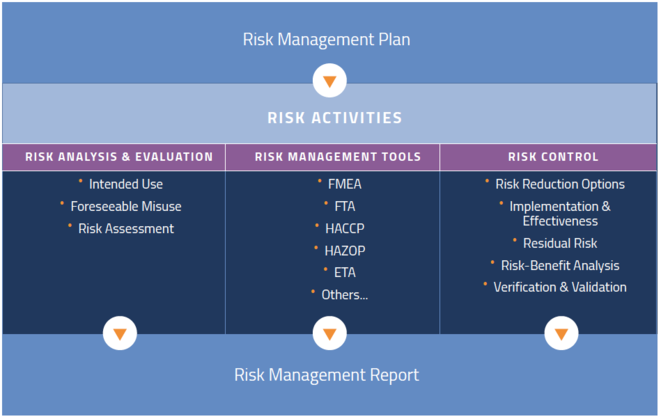Click Verification & Validation entry

tap(559, 287)
